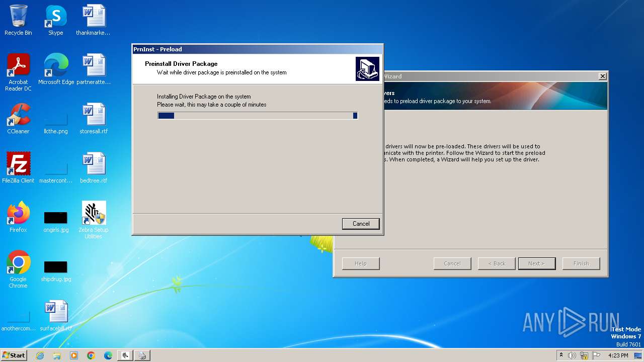Click the PrnInst - Preload title bar

tap(258, 49)
